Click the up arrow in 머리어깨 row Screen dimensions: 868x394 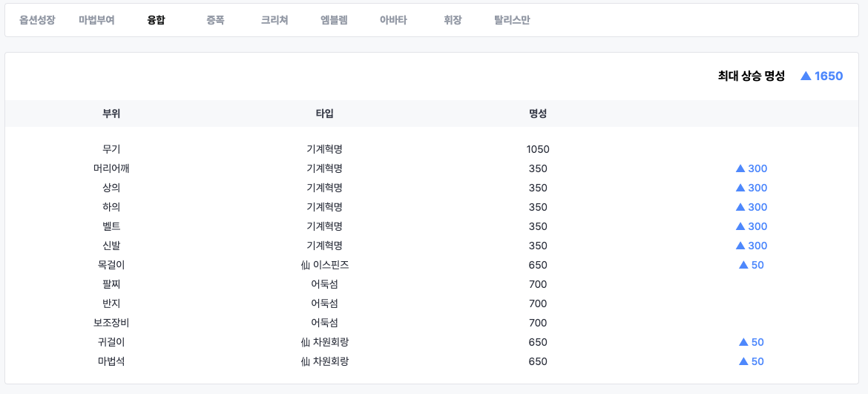(740, 168)
